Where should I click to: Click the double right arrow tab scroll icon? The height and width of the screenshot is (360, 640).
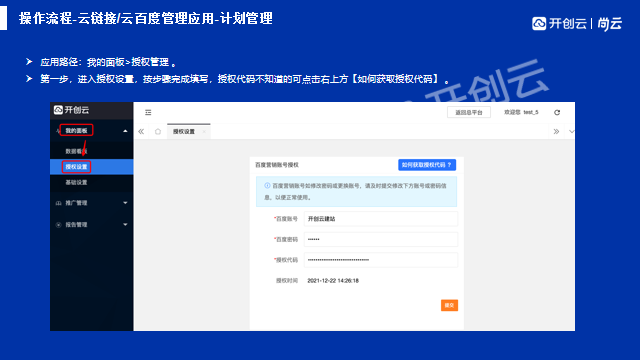point(556,131)
